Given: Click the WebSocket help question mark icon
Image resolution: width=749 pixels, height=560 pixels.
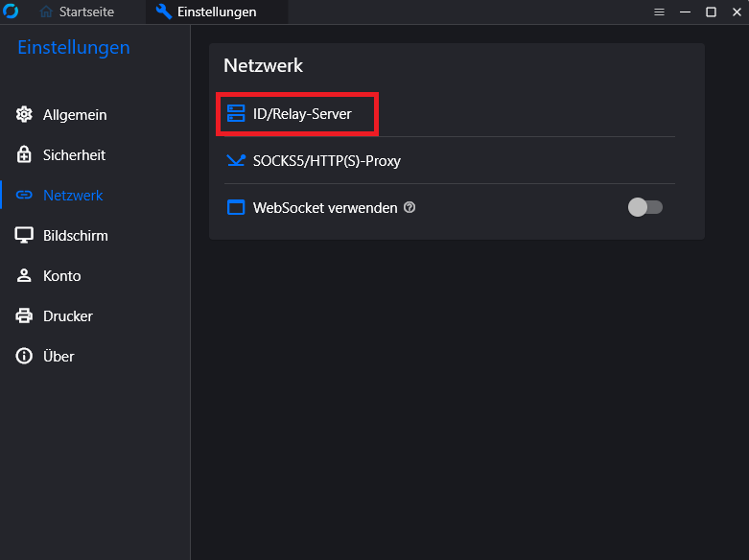Looking at the screenshot, I should (410, 207).
